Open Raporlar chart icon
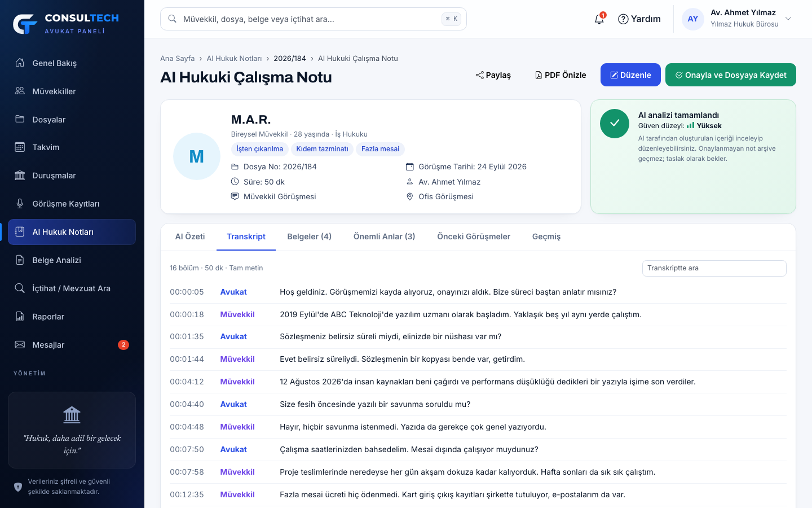This screenshot has height=508, width=812. 20,317
